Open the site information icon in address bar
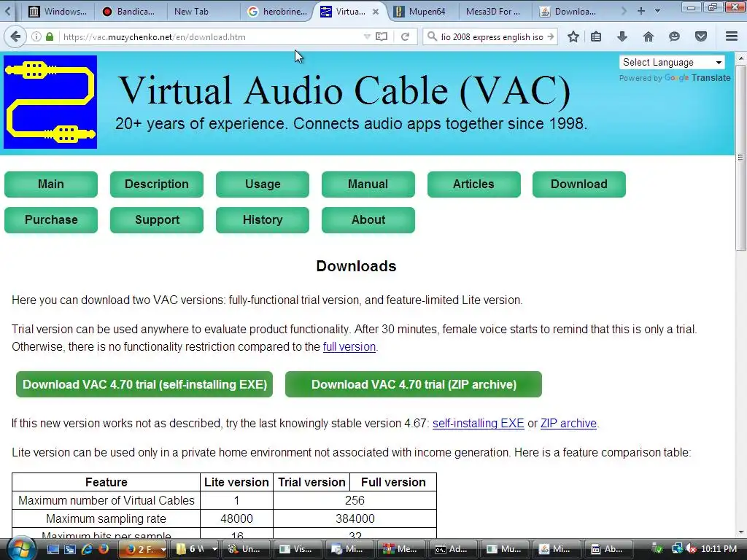The image size is (747, 560). 36,36
